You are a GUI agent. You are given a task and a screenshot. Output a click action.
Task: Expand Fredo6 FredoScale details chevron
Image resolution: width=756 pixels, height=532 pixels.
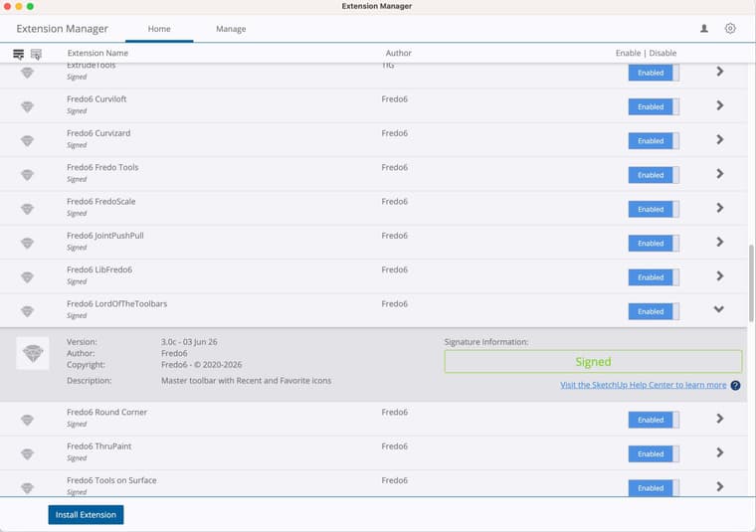[720, 208]
